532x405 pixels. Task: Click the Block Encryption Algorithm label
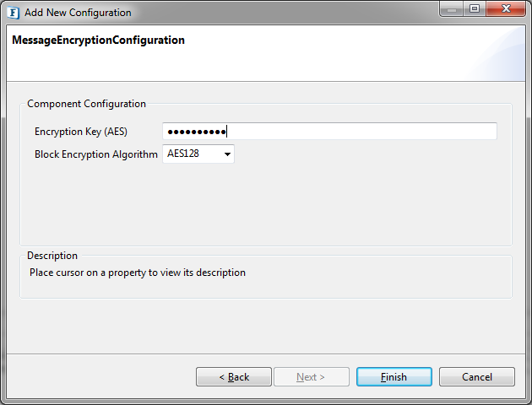pos(96,154)
